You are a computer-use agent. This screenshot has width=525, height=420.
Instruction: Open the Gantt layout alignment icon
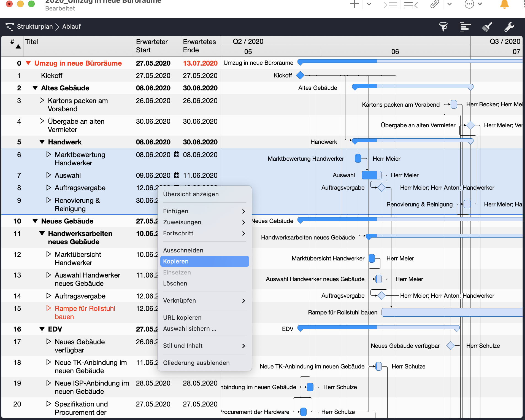[465, 27]
